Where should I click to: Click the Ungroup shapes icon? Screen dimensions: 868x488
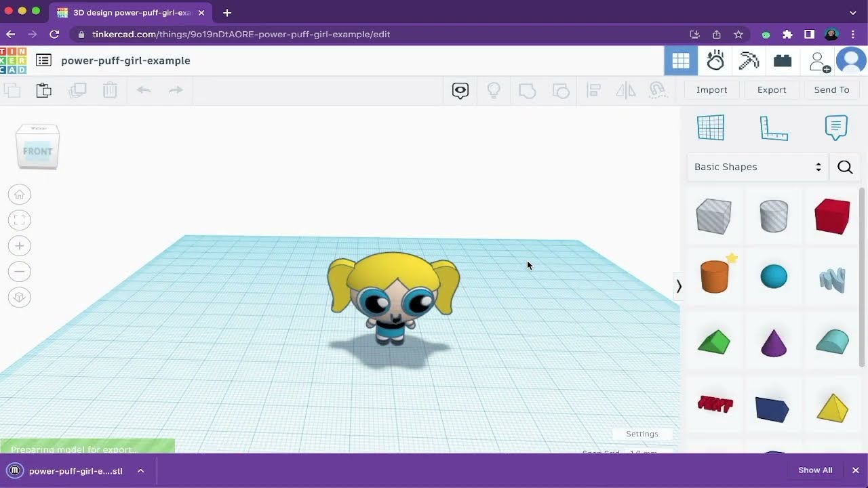pos(561,90)
